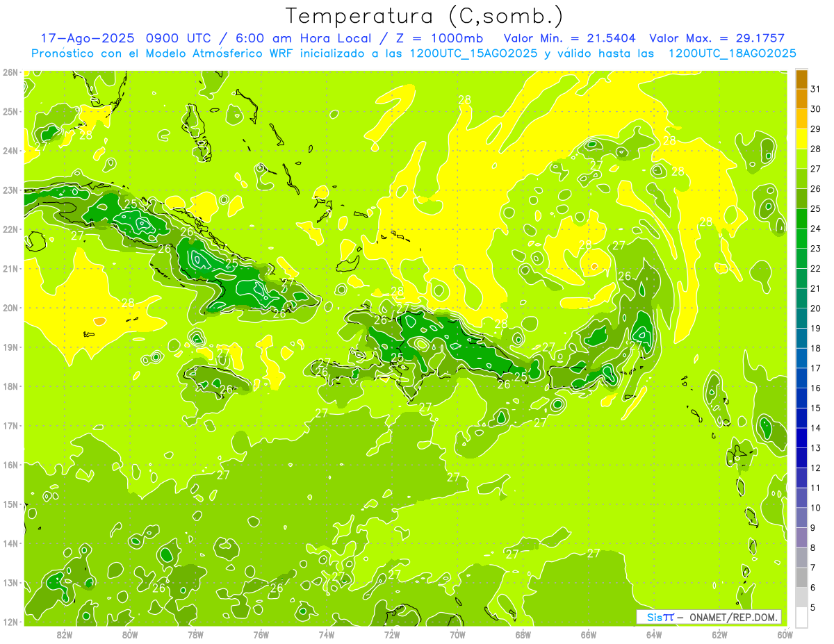Click the 'Temperatura (C,somb.)' title
This screenshot has height=644, width=834.
[x=425, y=16]
